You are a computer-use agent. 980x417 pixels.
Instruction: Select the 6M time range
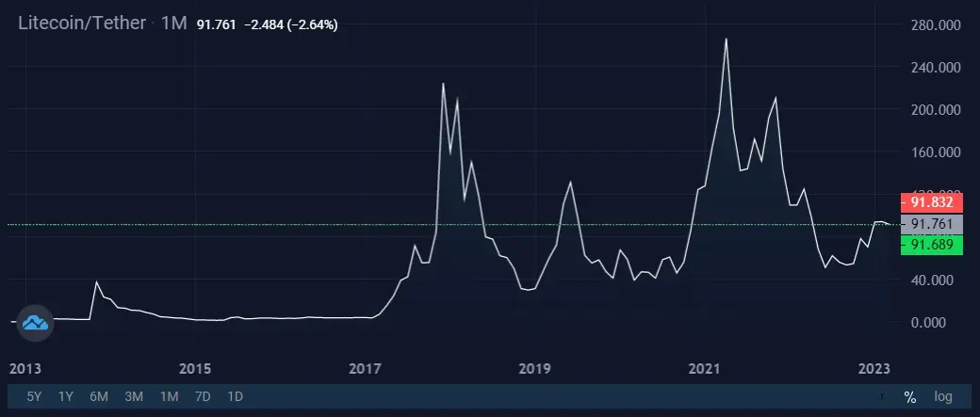pyautogui.click(x=99, y=396)
